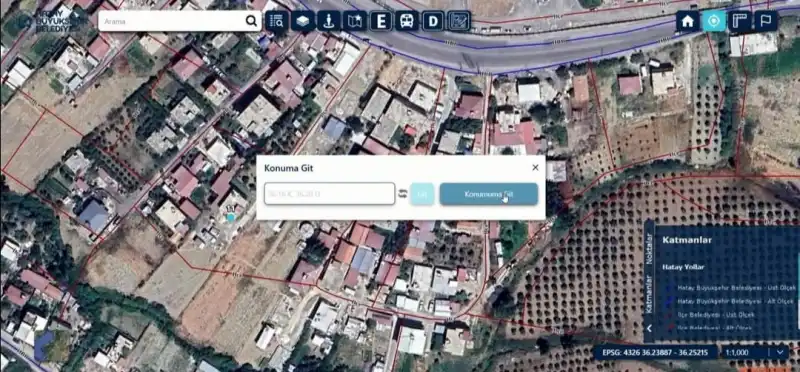Click the faded Git button

tap(422, 194)
